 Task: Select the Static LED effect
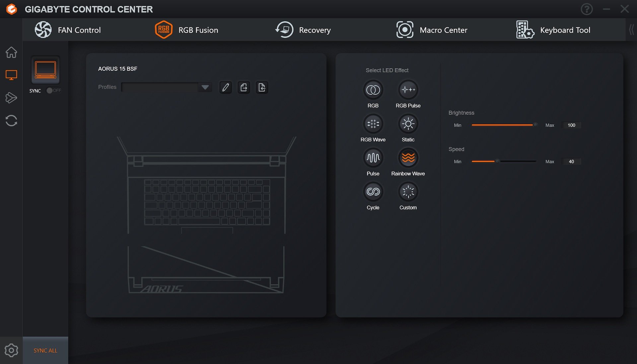408,124
